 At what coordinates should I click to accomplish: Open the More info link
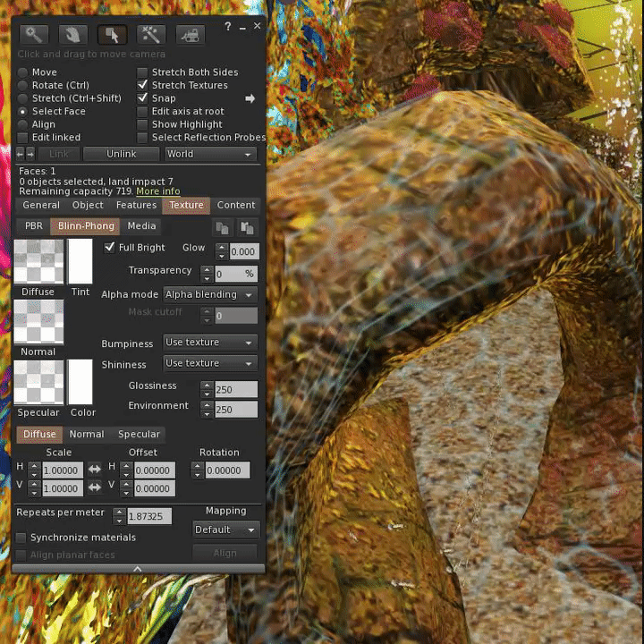tap(158, 191)
